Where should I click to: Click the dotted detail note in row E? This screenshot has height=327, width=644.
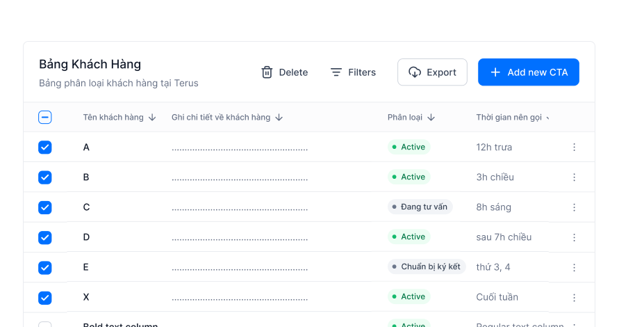coord(240,269)
